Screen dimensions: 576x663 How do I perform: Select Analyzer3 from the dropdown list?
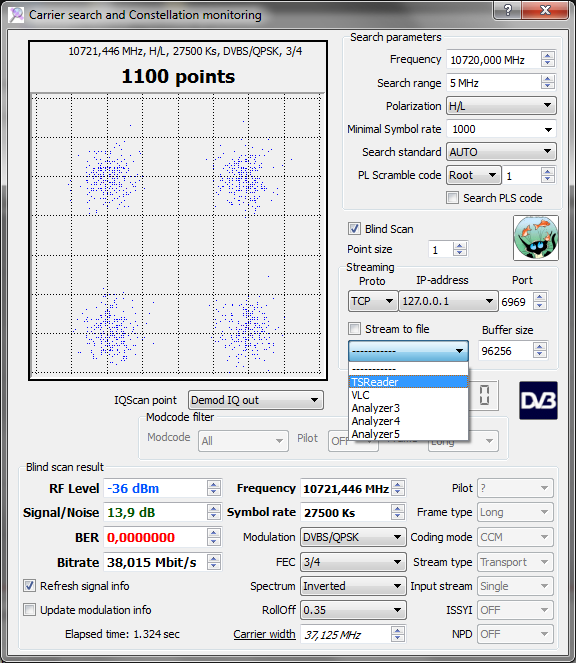(x=408, y=408)
